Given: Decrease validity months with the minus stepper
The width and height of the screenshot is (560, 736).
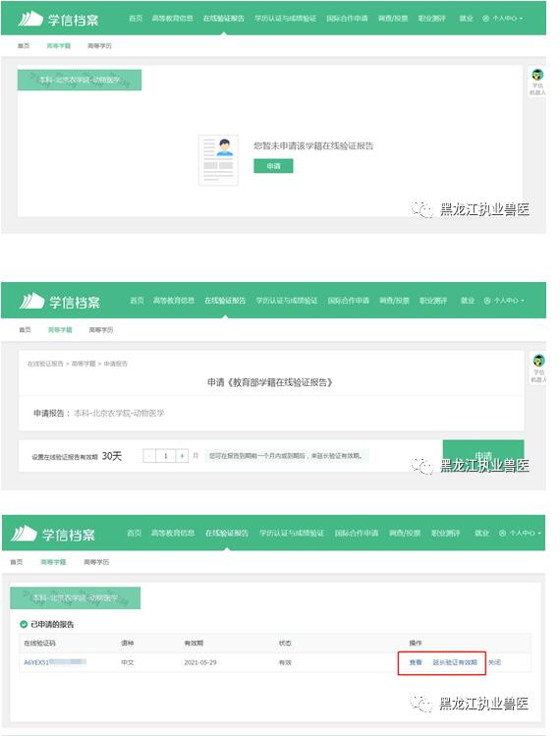Looking at the screenshot, I should [149, 456].
